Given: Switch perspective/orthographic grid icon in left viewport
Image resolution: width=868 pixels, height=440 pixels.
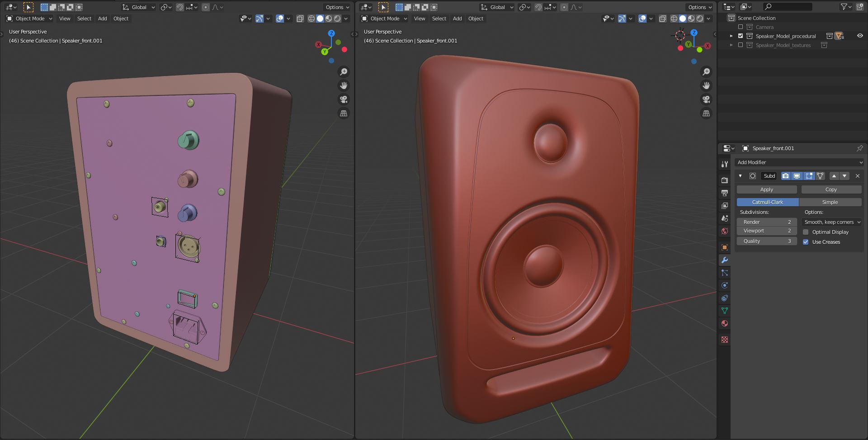Looking at the screenshot, I should pyautogui.click(x=344, y=114).
